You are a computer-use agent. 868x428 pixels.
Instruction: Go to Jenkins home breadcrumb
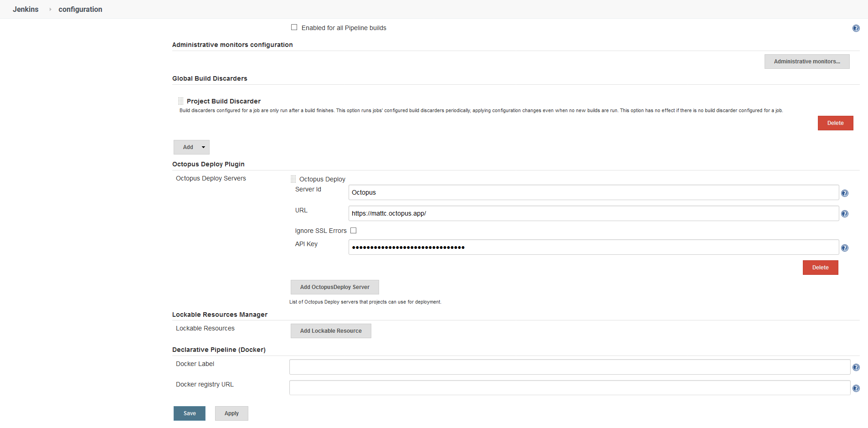(x=26, y=9)
